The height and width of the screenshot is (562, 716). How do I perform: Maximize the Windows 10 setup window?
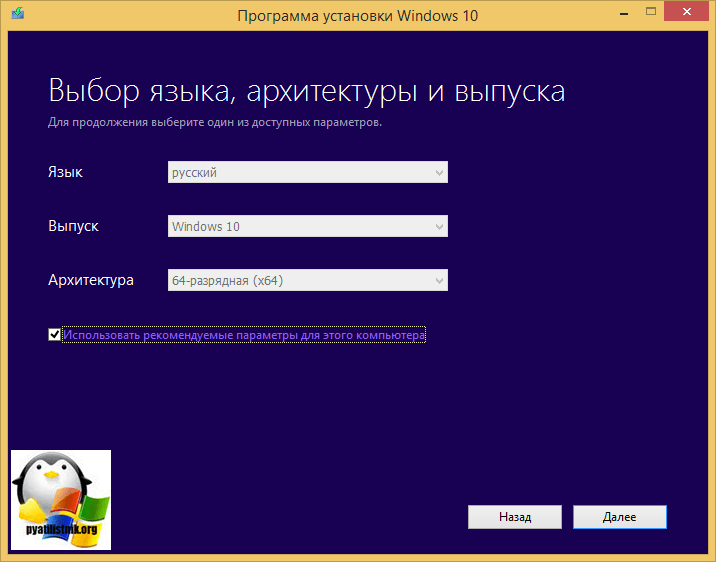click(x=651, y=12)
